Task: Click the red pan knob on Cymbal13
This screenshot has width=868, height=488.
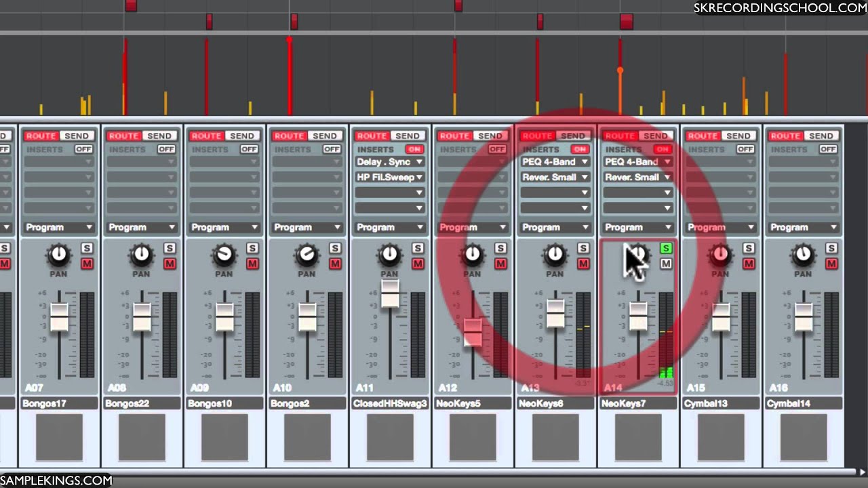Action: pyautogui.click(x=720, y=256)
